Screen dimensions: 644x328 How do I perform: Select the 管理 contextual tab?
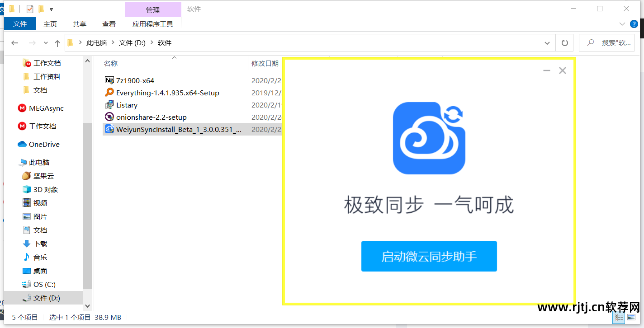tap(153, 10)
